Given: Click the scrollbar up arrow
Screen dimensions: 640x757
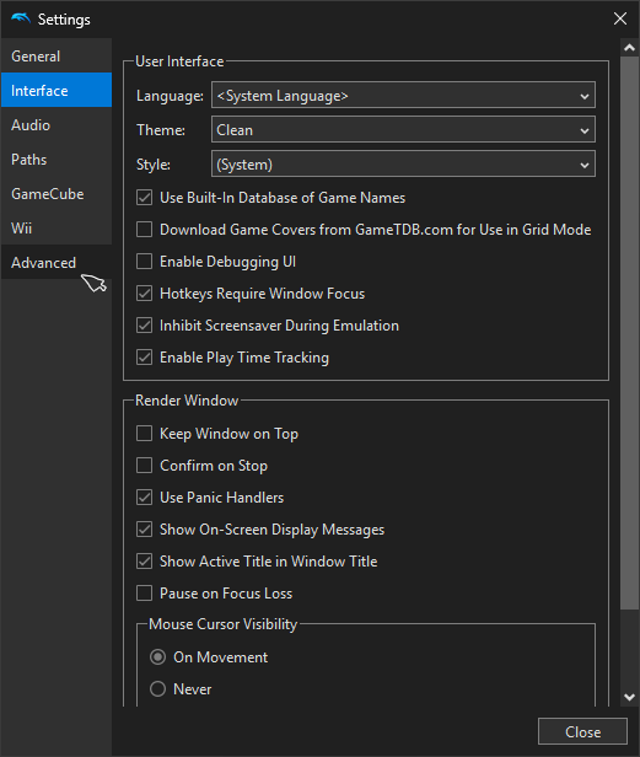Looking at the screenshot, I should (629, 47).
